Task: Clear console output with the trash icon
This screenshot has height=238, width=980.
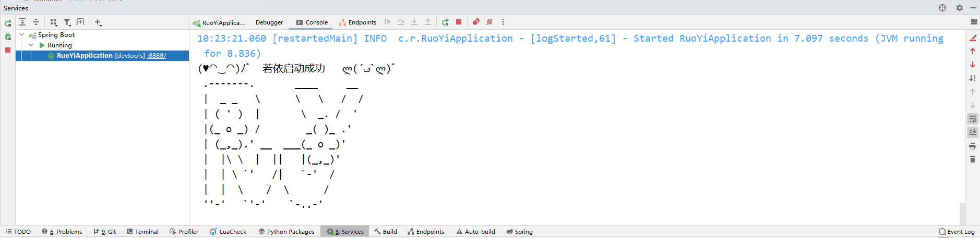Action: (x=973, y=159)
